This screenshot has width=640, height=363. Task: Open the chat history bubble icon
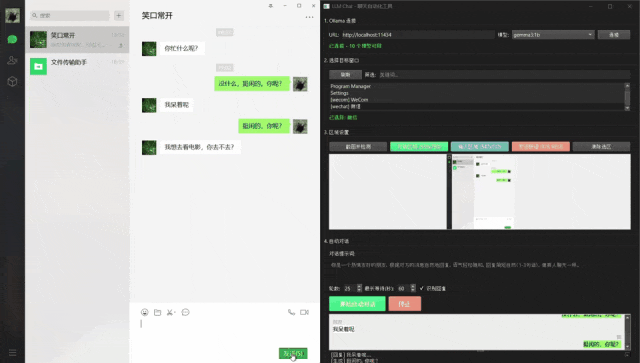coord(185,312)
